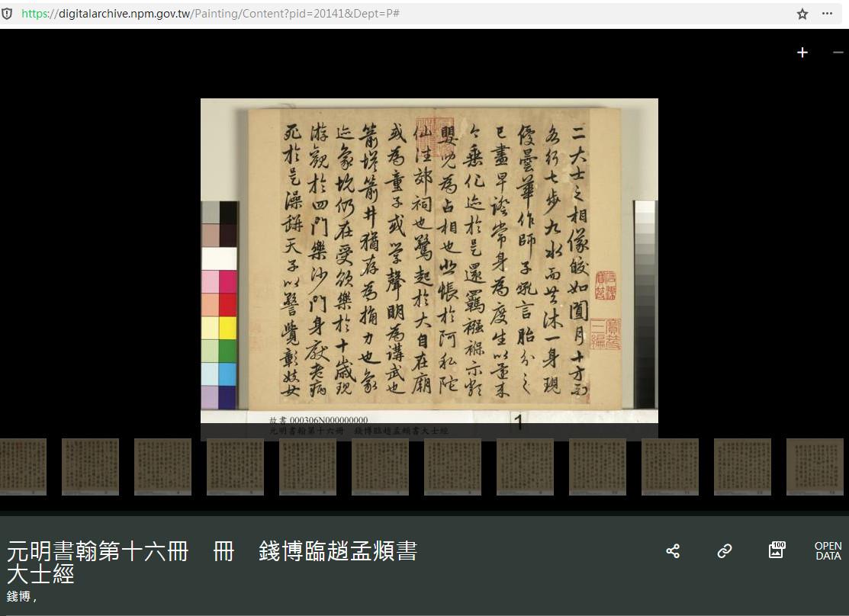Jump to the eighth page thumbnail
This screenshot has width=849, height=616.
coord(525,467)
